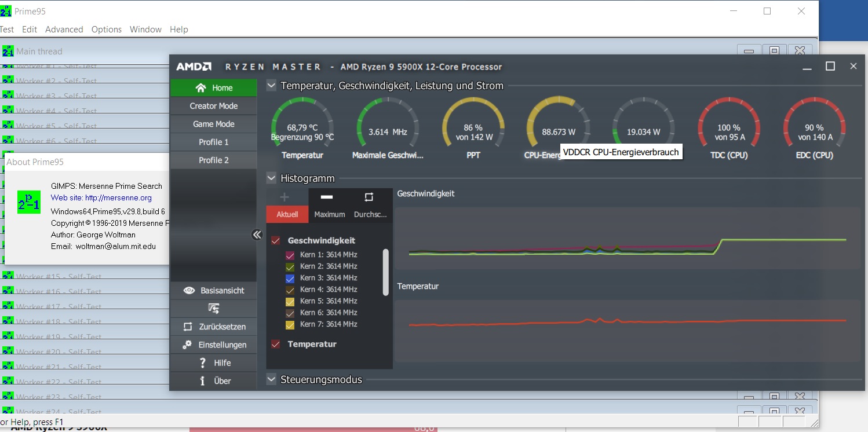
Task: Toggle the Kern 4 checkbox
Action: 290,290
